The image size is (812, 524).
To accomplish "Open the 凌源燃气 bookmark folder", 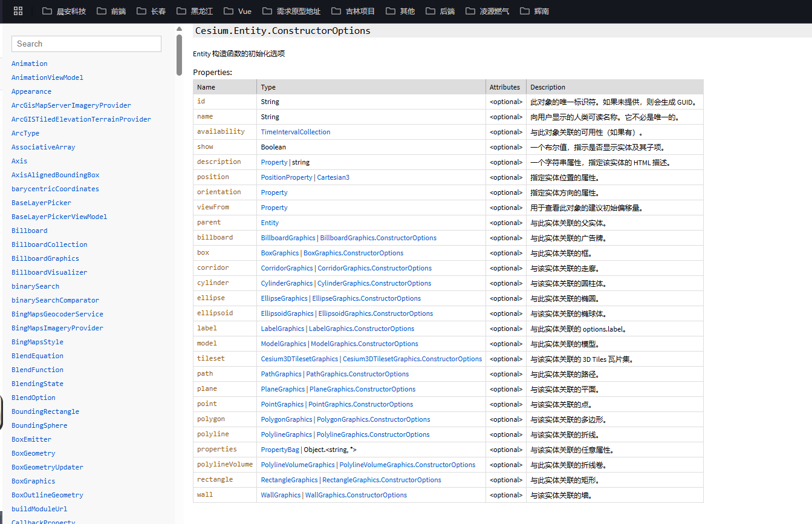I will point(487,11).
